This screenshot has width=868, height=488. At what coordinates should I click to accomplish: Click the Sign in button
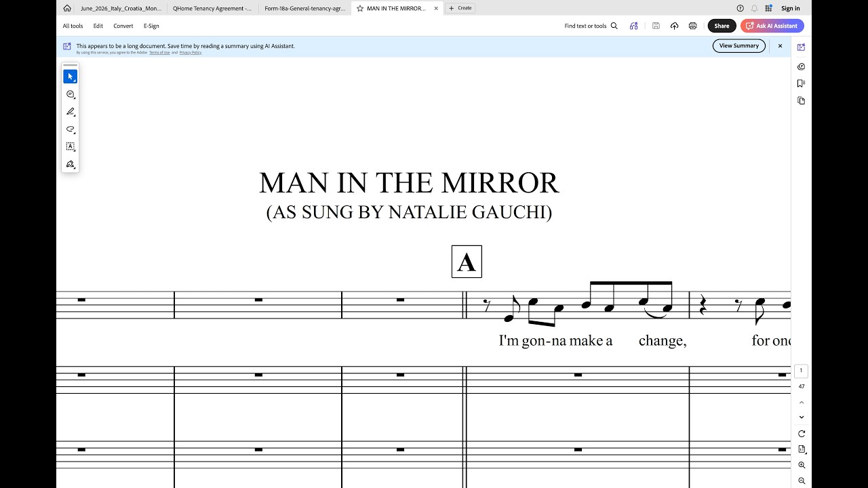coord(791,8)
